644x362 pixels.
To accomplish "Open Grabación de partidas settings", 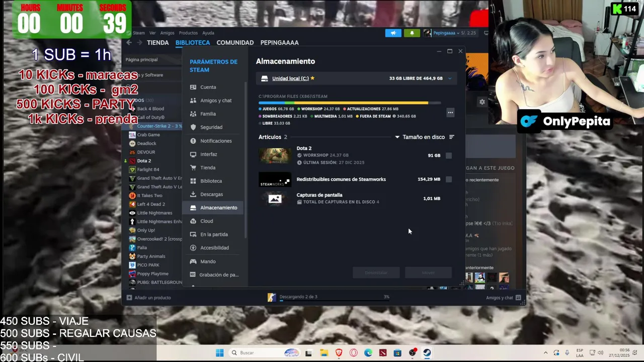I will coord(213,275).
